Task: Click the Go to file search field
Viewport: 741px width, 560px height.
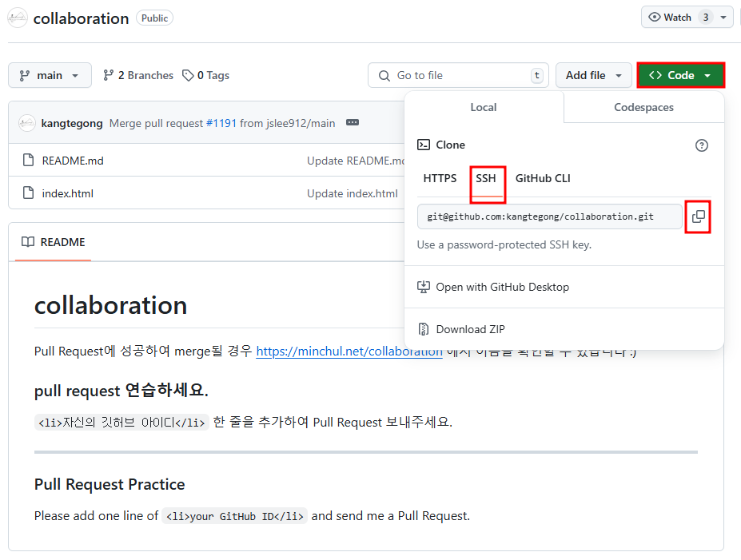Action: click(458, 75)
